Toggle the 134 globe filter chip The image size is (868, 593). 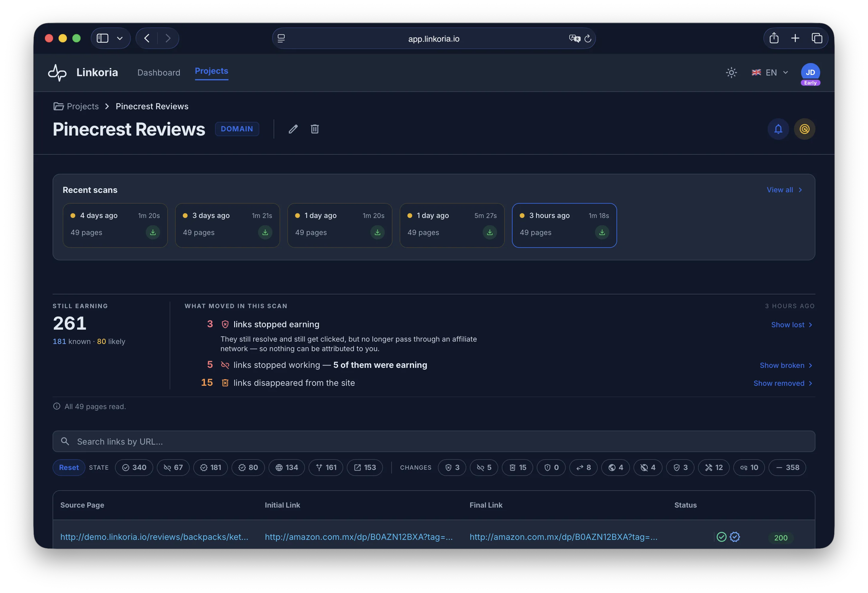tap(287, 468)
